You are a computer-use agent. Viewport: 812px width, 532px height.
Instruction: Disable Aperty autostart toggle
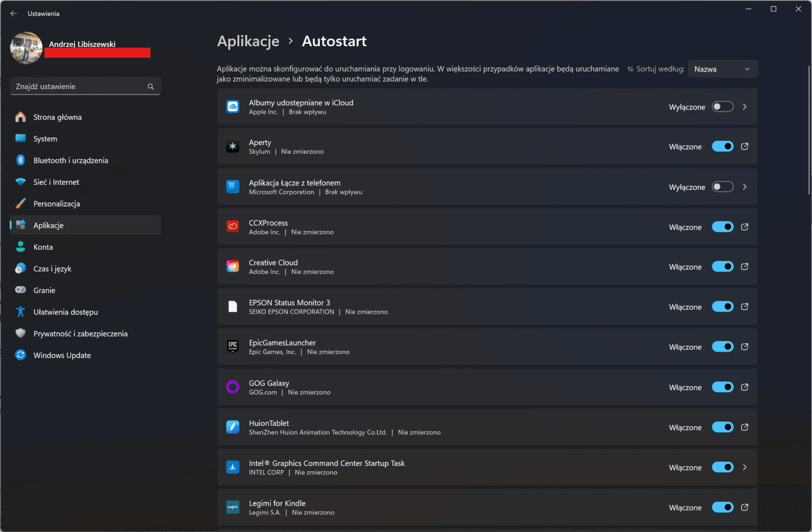pos(723,147)
